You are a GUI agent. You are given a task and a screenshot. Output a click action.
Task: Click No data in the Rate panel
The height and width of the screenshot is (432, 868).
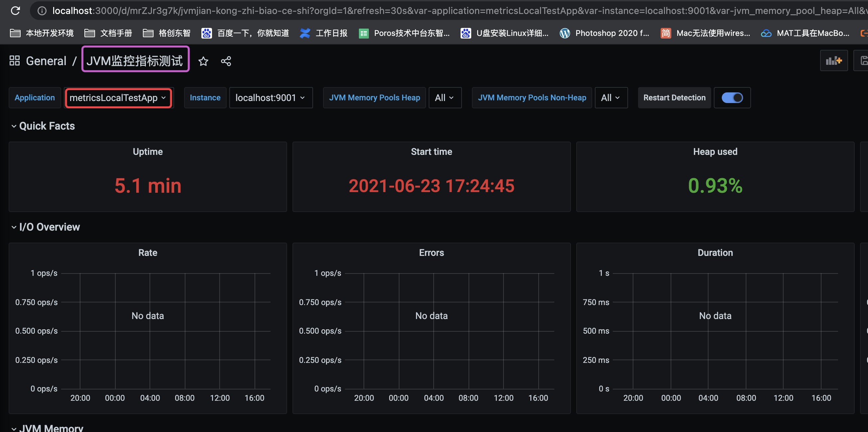[x=148, y=316]
